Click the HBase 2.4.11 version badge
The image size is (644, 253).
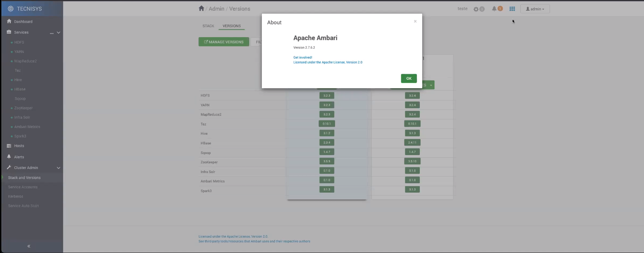412,143
